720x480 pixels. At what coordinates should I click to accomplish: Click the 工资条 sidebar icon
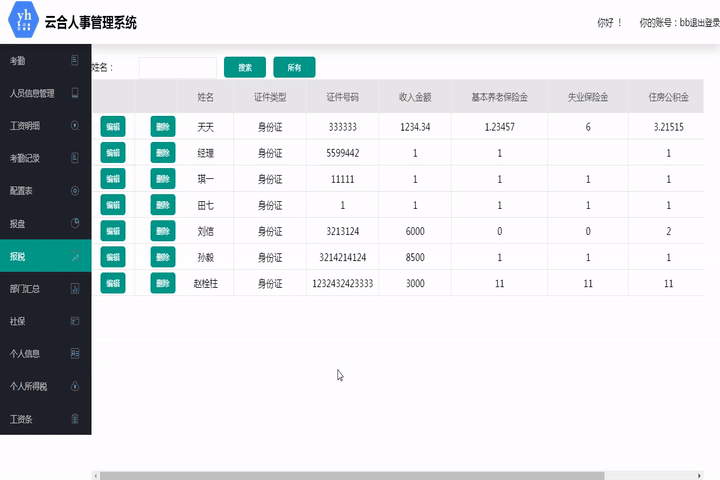[75, 418]
